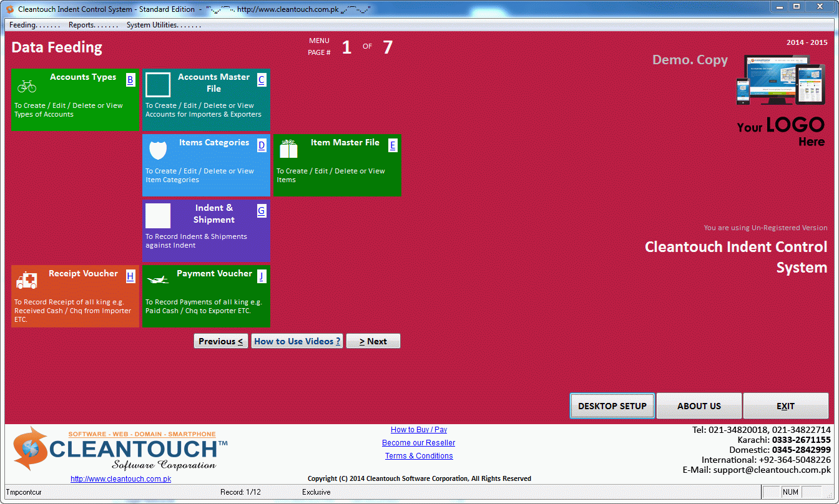Click the Items Categories description text
839x504 pixels.
coord(200,175)
